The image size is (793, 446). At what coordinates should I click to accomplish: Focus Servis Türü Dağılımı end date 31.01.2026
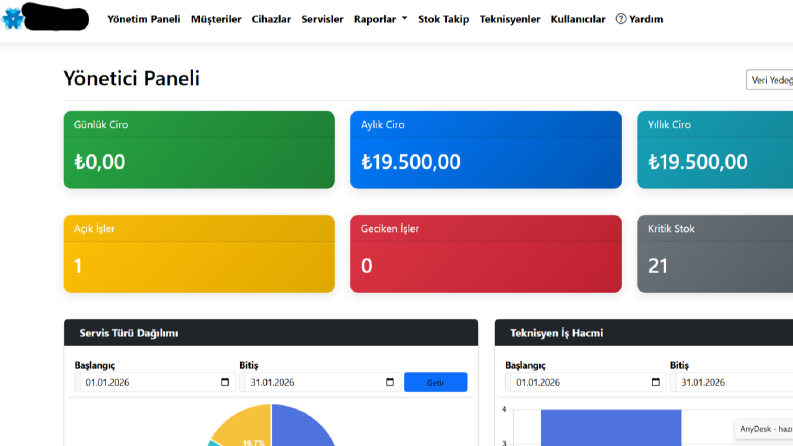[x=320, y=382]
